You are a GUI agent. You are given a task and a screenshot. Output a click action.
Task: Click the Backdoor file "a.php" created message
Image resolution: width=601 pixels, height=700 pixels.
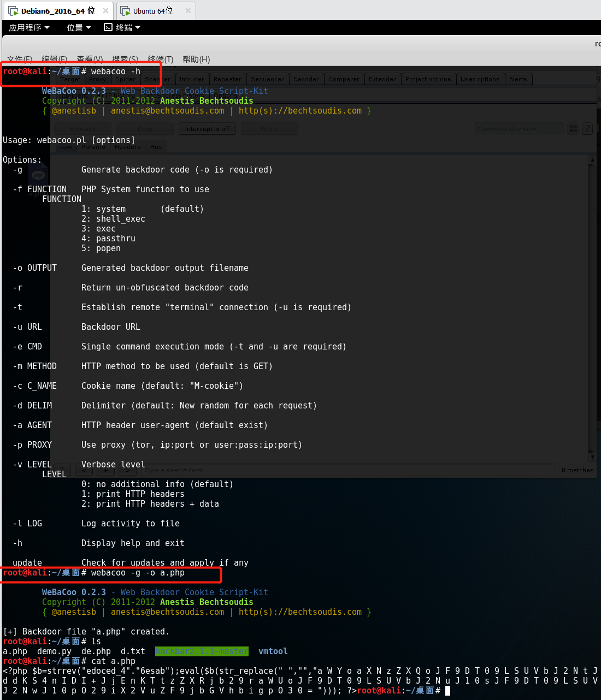coord(86,632)
